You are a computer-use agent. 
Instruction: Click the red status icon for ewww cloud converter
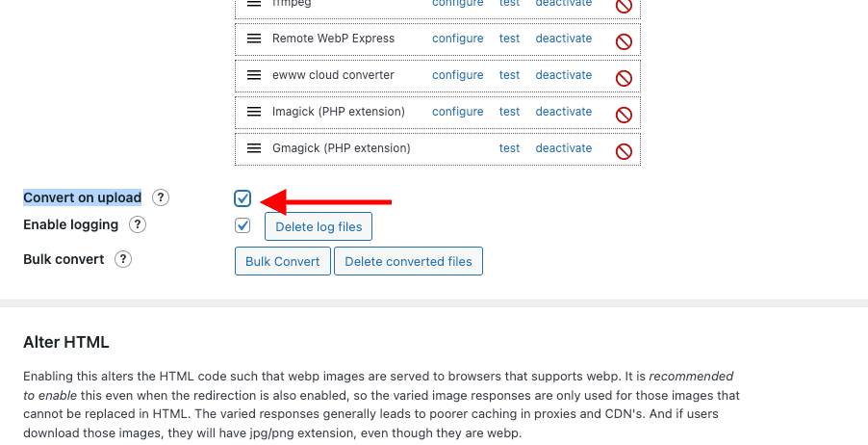[624, 78]
